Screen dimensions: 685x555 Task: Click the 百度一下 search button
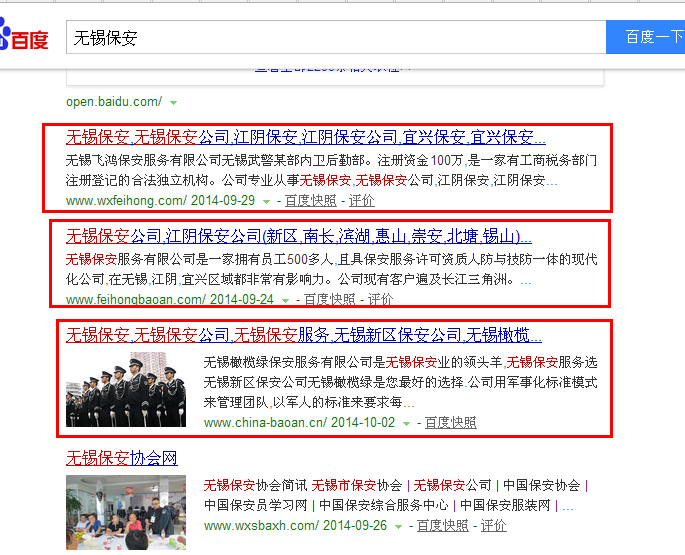(x=645, y=37)
